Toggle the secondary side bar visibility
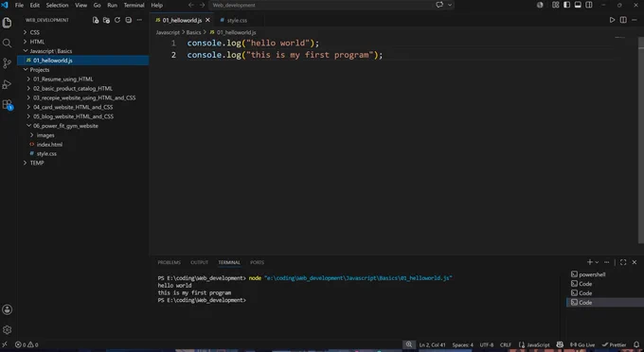 point(589,5)
